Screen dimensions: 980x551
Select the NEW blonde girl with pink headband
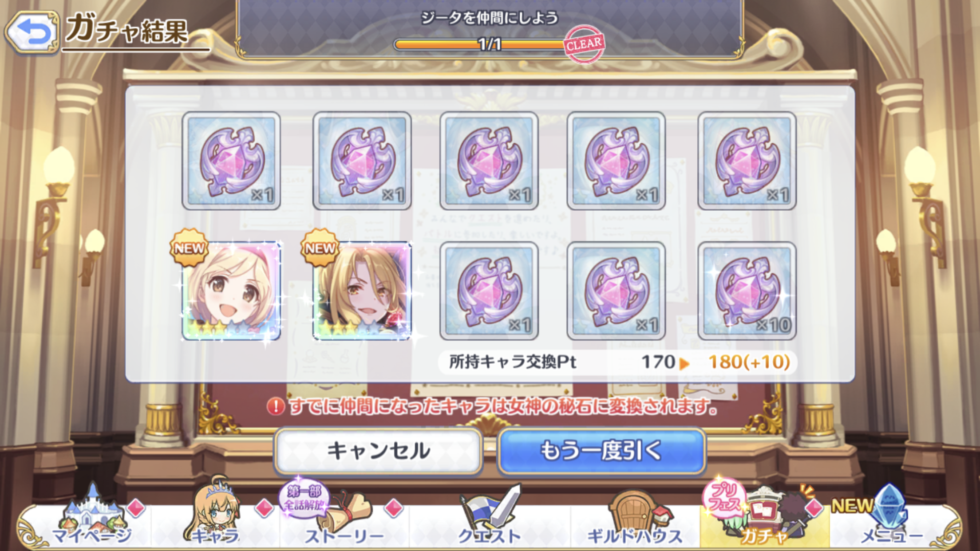(x=231, y=291)
